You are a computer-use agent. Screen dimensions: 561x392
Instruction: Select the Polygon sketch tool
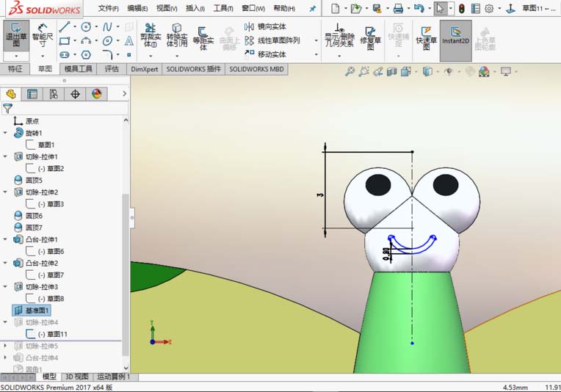tap(86, 55)
